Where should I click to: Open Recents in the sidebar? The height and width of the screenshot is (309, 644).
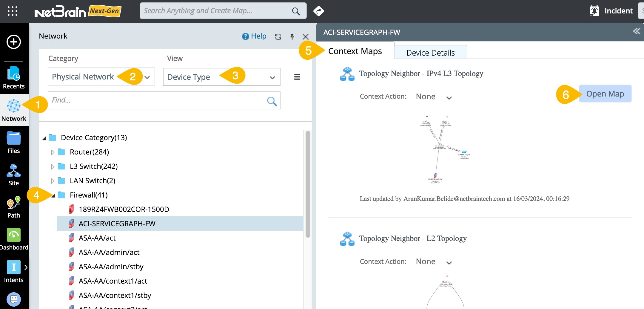[x=14, y=78]
